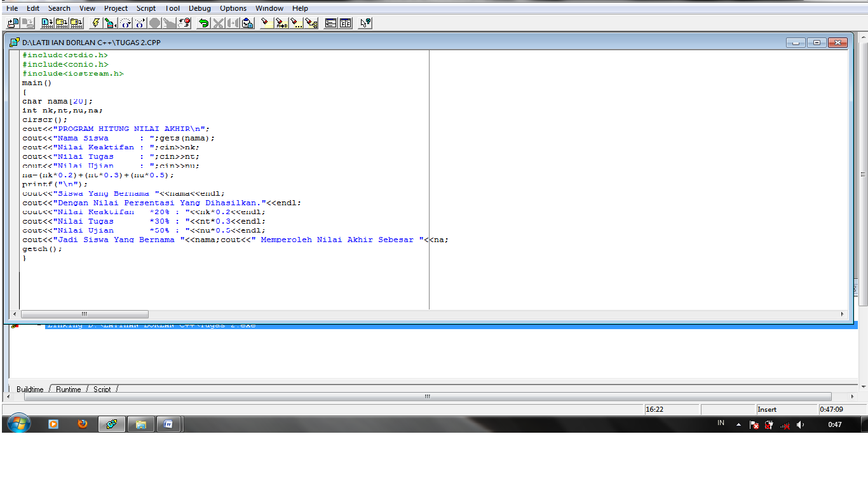Switch to Microsoft Word on the taskbar
Screen dimensions: 868x488
(169, 424)
